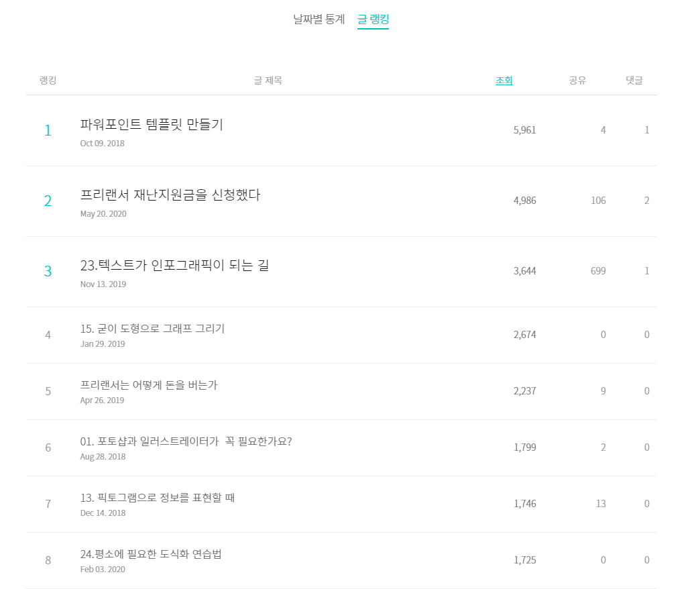Click the 4,986 view count
Screen dimensions: 700x589
pos(524,201)
